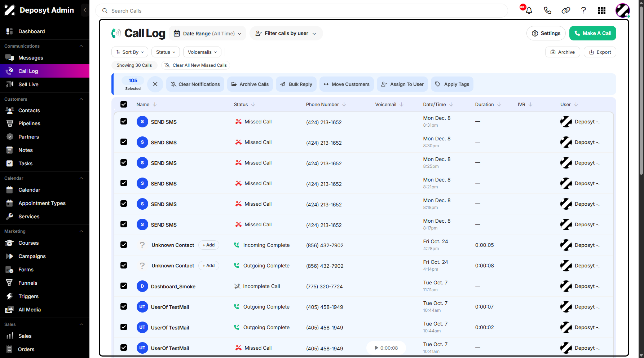Collapse the Communications sidebar section
Image resolution: width=644 pixels, height=358 pixels.
coord(81,46)
